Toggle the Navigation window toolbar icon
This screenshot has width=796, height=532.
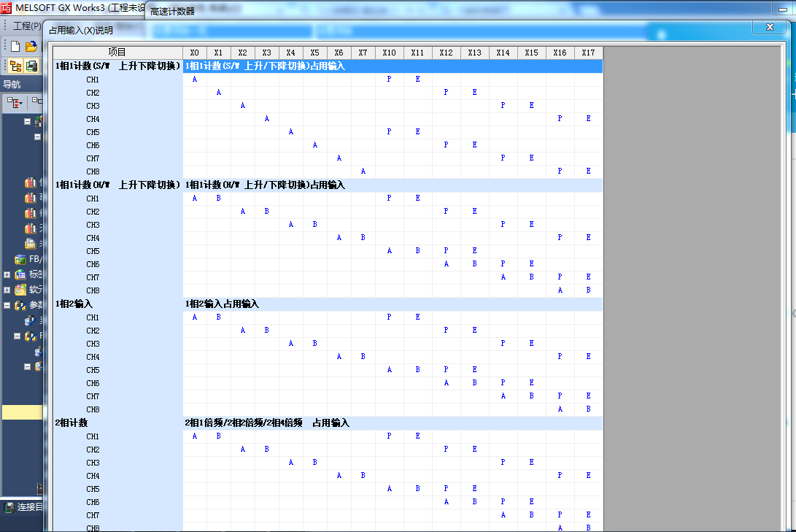coord(15,66)
